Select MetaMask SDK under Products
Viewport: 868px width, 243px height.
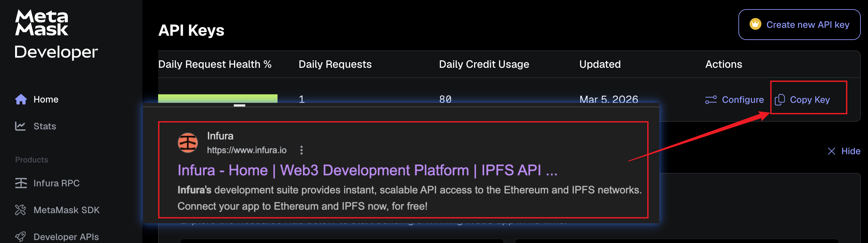click(x=66, y=210)
